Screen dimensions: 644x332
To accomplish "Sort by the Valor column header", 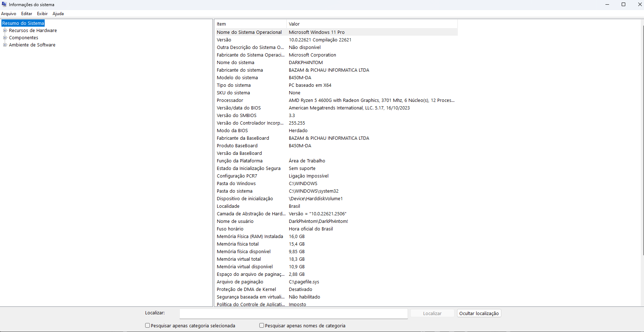I will click(x=372, y=24).
